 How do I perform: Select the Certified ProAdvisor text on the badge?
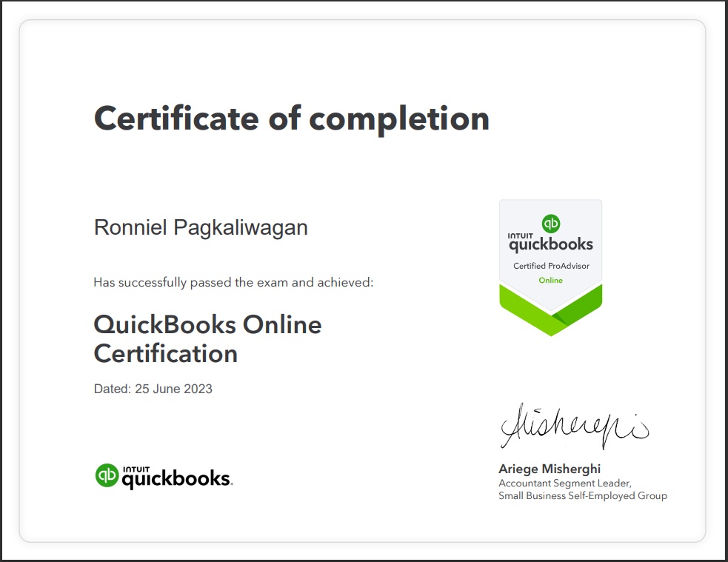(551, 264)
